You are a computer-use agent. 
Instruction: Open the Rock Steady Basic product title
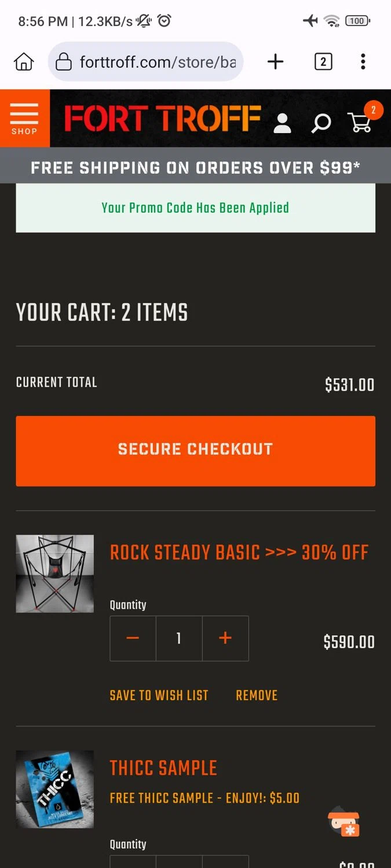[x=239, y=553]
